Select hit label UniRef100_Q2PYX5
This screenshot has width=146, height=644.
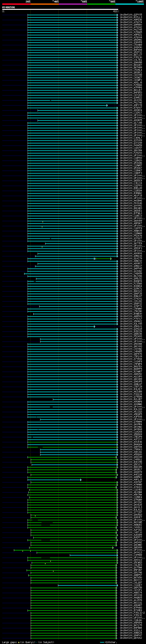[131, 15]
